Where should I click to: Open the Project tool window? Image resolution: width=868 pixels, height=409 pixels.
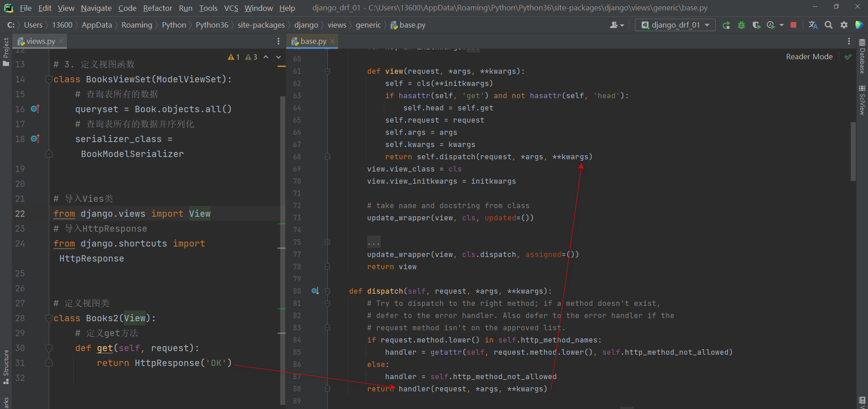coord(6,52)
